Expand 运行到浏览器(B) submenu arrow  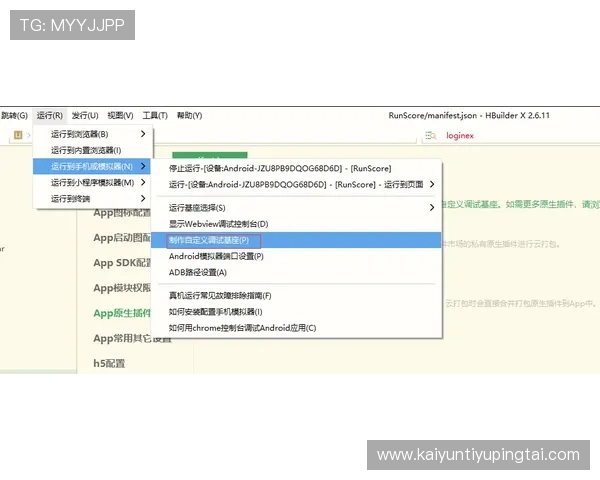point(143,134)
